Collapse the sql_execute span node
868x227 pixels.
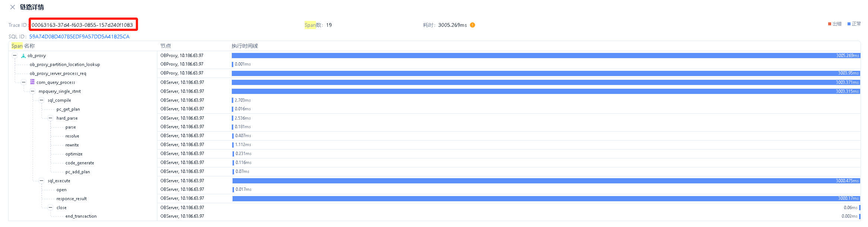point(42,181)
